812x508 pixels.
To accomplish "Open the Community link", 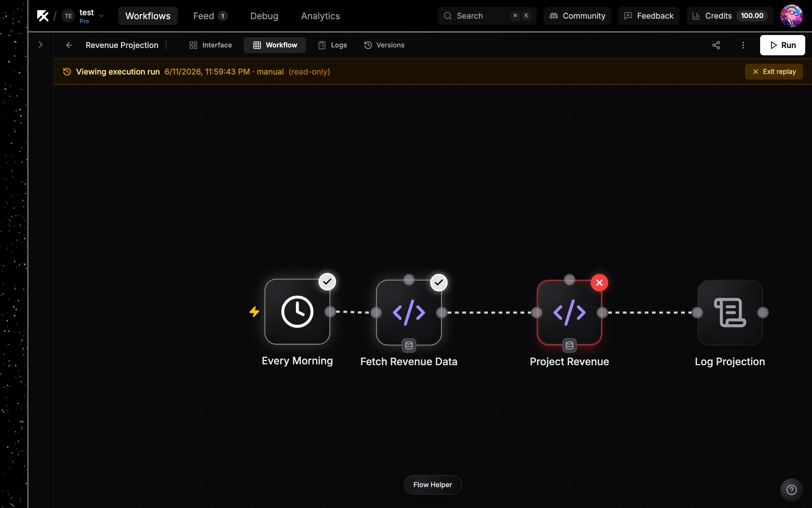I will [x=577, y=16].
